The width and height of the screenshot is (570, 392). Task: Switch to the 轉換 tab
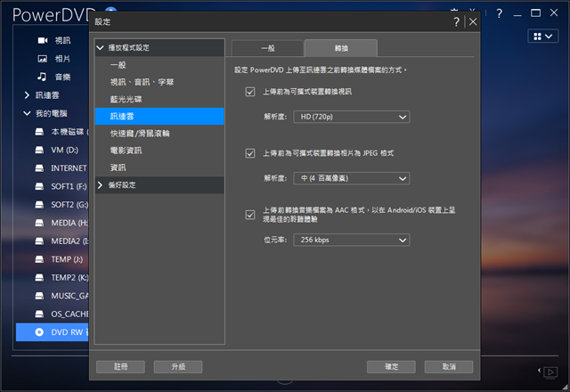pos(341,48)
